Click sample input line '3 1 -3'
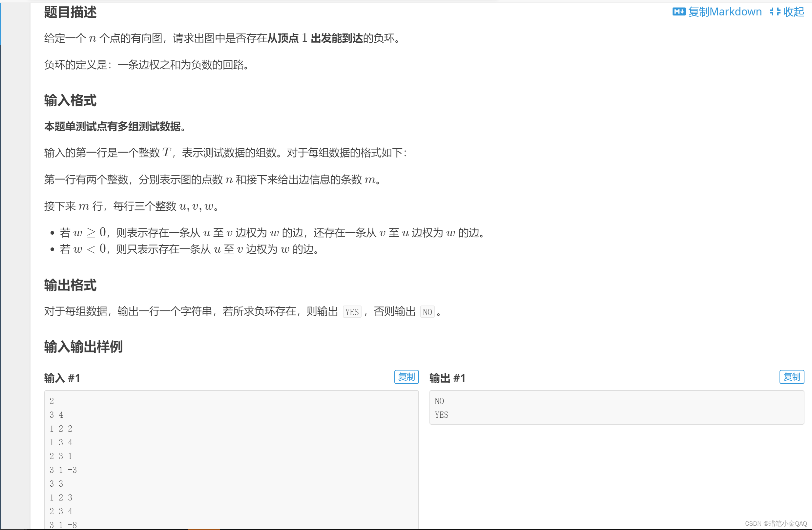 click(x=63, y=470)
